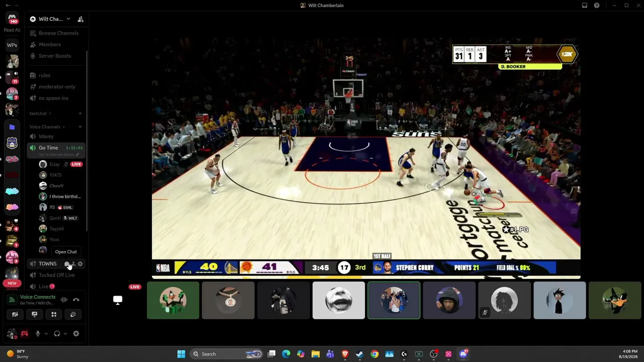Open the server folder with purple folder icon
Viewport: 644px width, 362px height.
(x=12, y=127)
